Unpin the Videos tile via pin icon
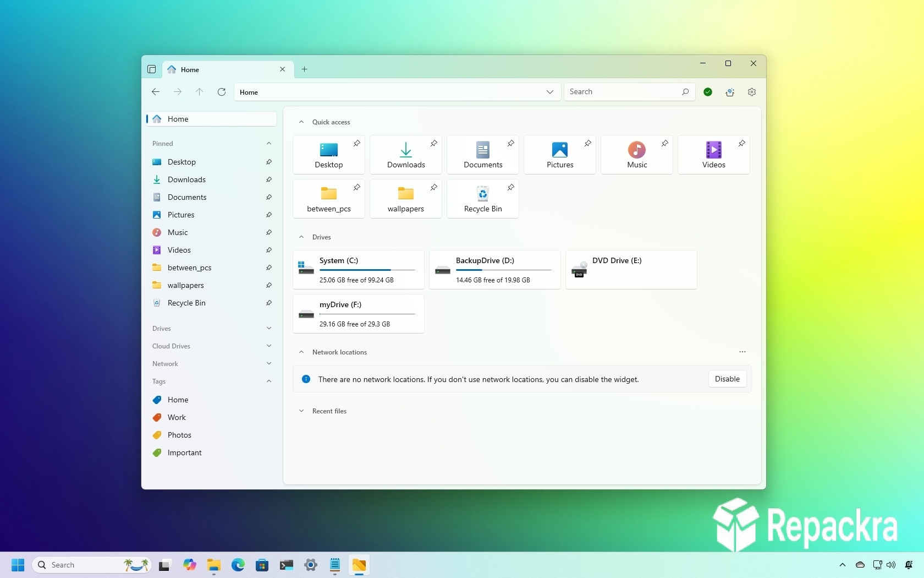Screen dimensions: 924x578 coord(742,143)
